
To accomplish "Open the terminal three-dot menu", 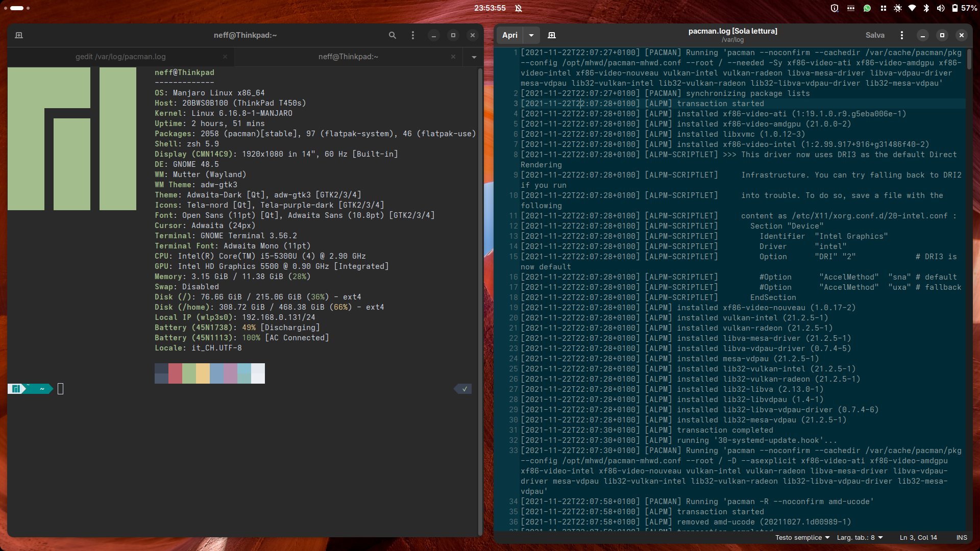I will click(413, 35).
